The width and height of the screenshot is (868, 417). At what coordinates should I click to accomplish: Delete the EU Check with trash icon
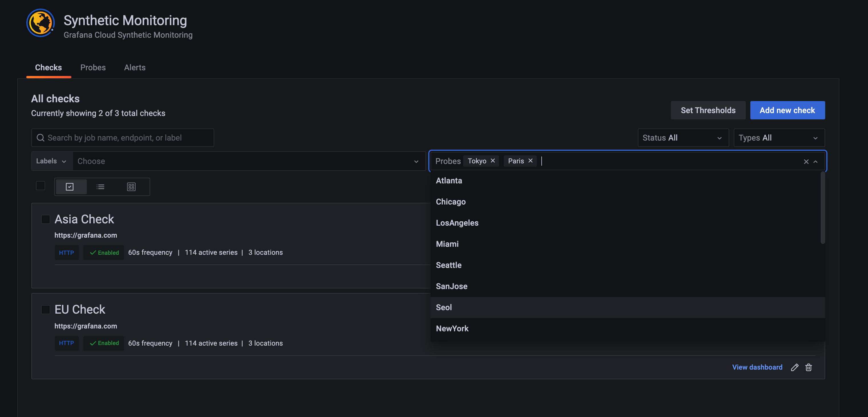[x=808, y=367]
